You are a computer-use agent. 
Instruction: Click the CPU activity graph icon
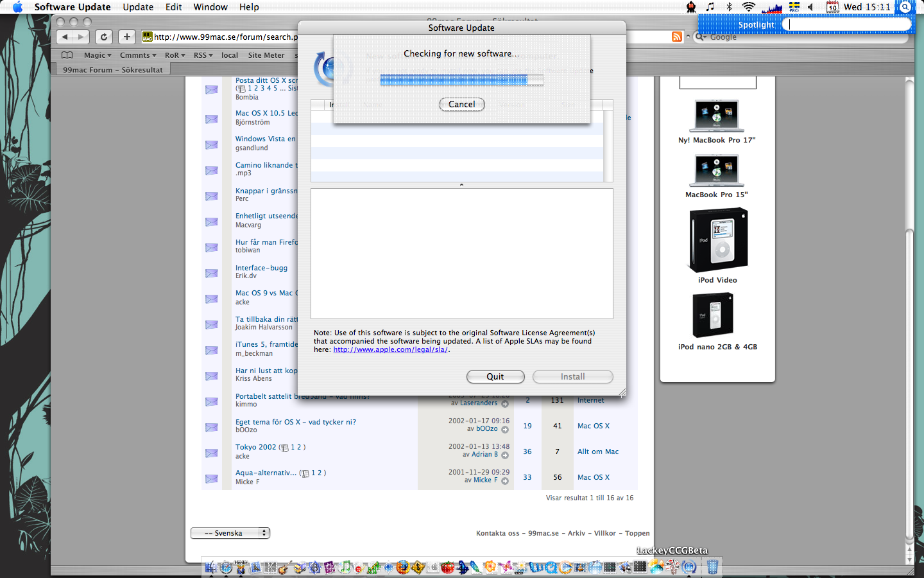click(772, 8)
